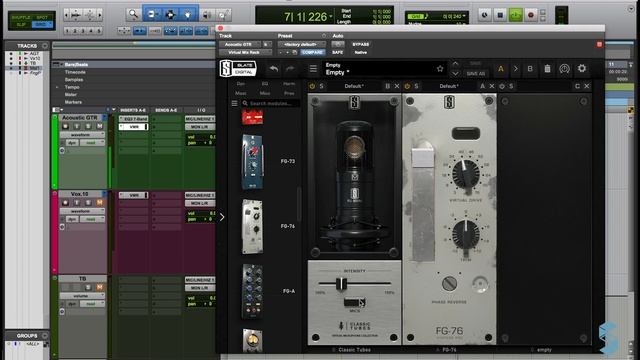Remove the FG-76 module with X
This screenshot has height=360, width=640.
[492, 86]
